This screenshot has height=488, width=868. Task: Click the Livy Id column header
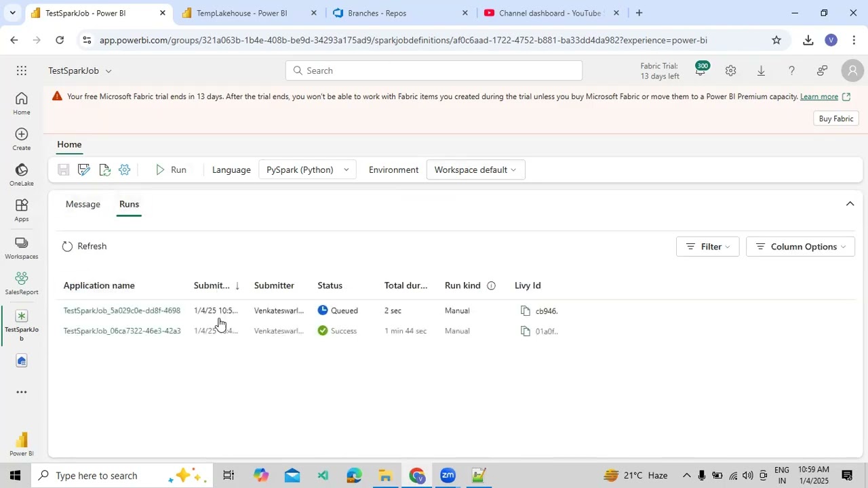528,286
